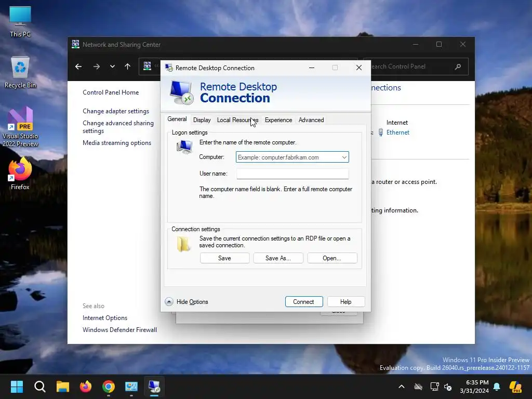The height and width of the screenshot is (399, 532).
Task: Select the Firefox desktop shortcut
Action: 20,174
